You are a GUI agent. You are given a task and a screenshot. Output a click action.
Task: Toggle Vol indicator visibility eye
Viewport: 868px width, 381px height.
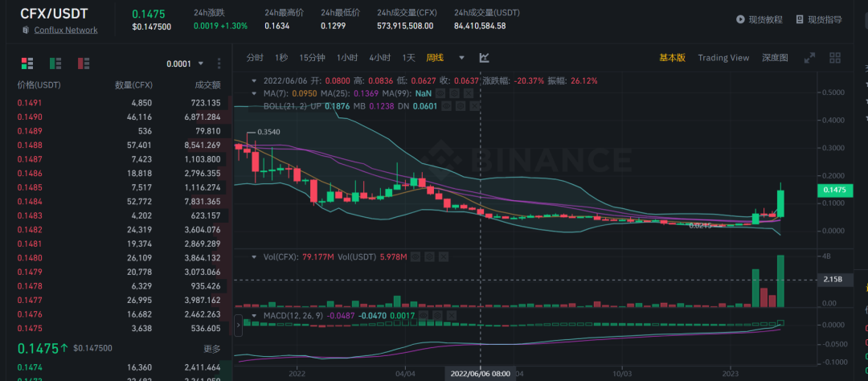click(x=416, y=257)
